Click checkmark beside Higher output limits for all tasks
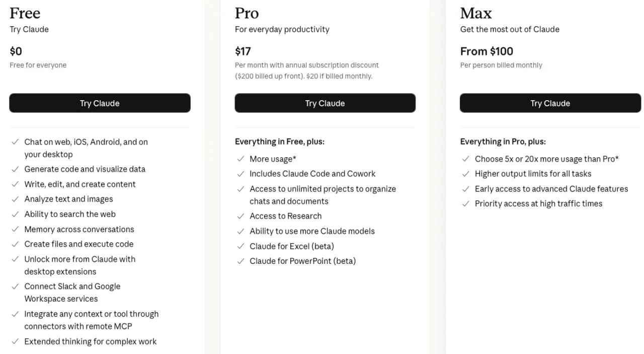644x354 pixels. [x=466, y=174]
